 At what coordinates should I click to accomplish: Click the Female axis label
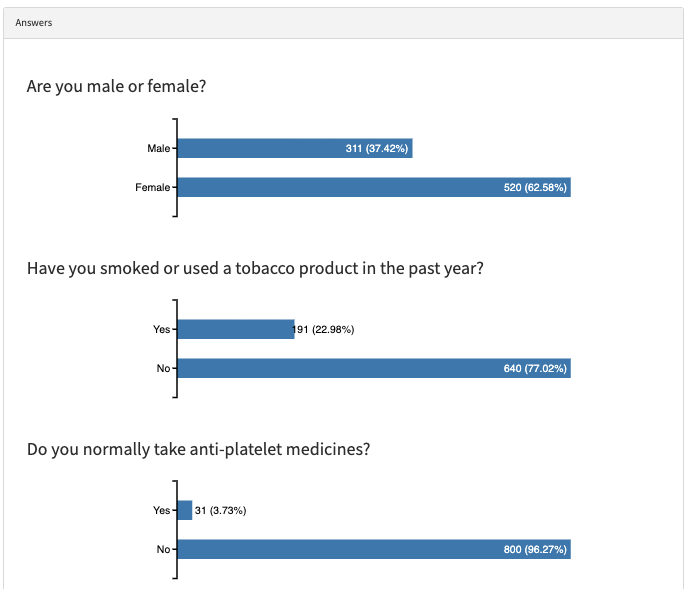point(152,187)
